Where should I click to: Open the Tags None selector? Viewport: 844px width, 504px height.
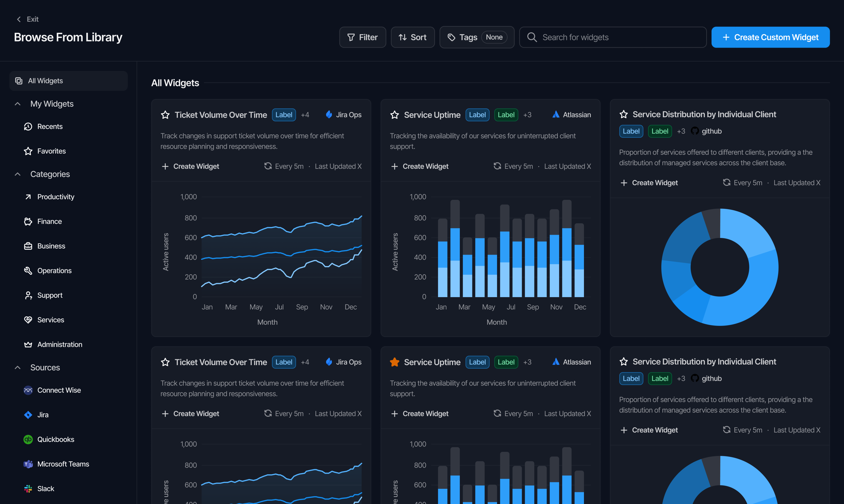pyautogui.click(x=477, y=37)
